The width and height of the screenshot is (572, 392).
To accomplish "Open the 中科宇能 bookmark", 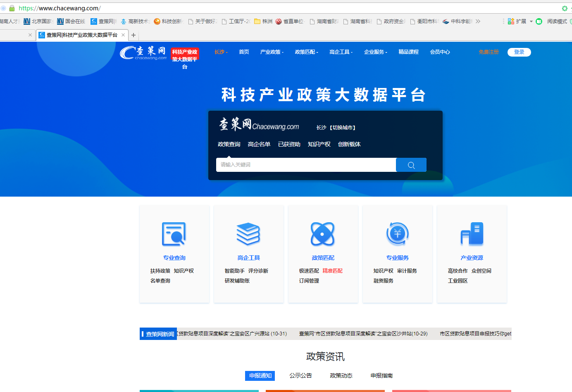I will (458, 21).
